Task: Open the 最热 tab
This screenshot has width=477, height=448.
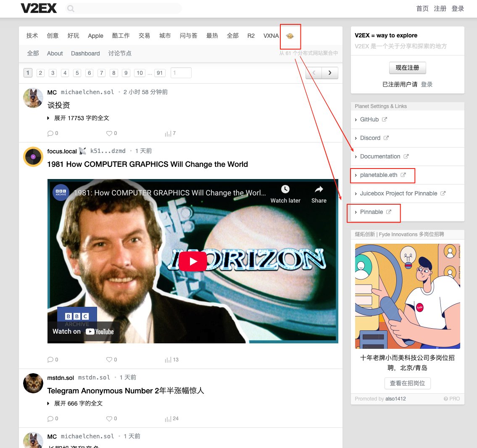Action: pyautogui.click(x=212, y=36)
